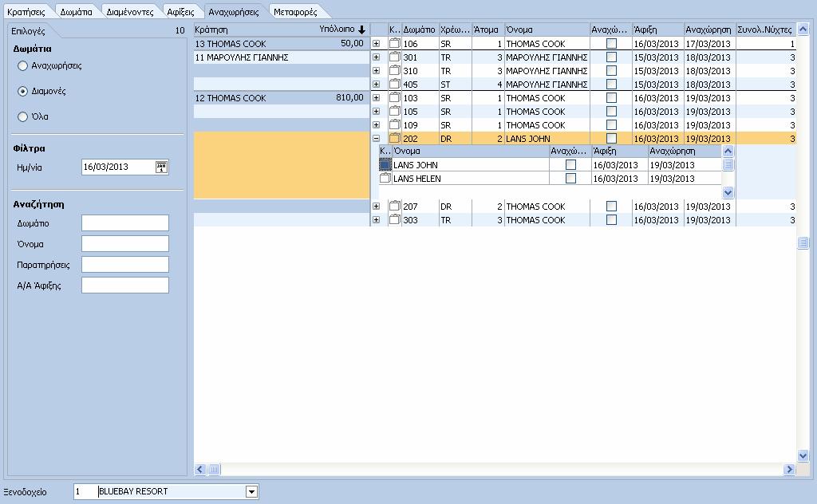Expand the room 103 row
The height and width of the screenshot is (504, 817).
point(377,98)
